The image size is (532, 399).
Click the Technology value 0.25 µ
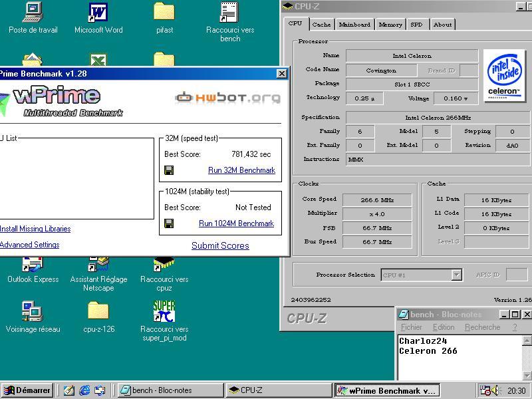[364, 98]
